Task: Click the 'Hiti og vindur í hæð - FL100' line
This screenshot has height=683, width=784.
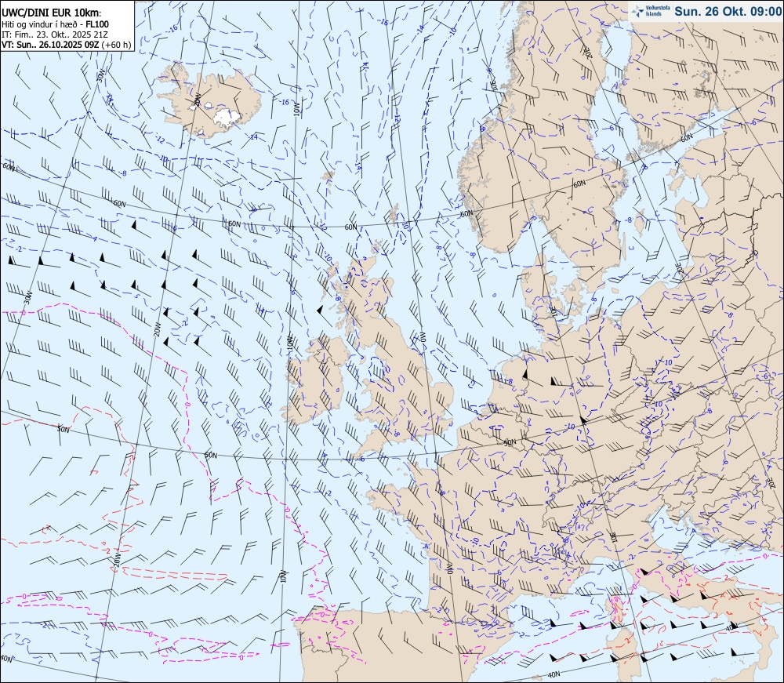Action: pos(55,24)
